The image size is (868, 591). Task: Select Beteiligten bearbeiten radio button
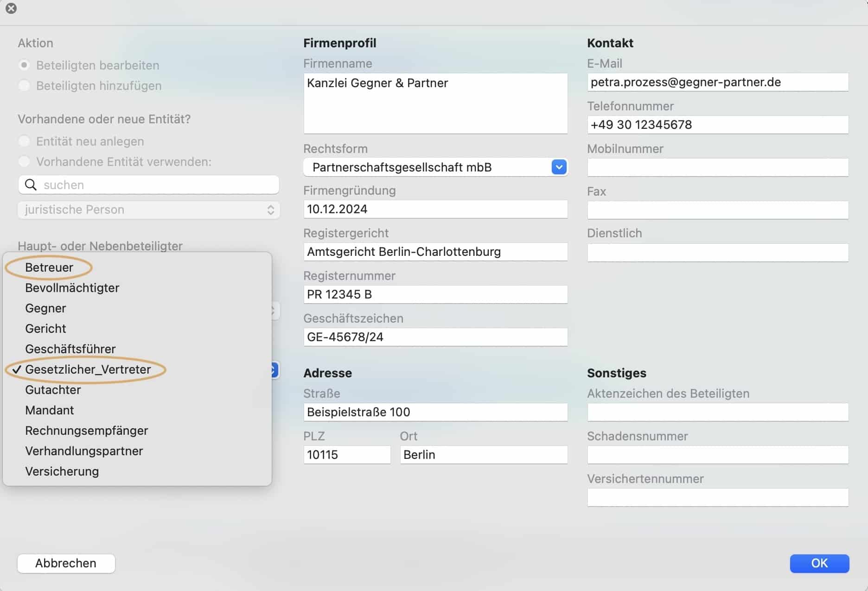24,65
